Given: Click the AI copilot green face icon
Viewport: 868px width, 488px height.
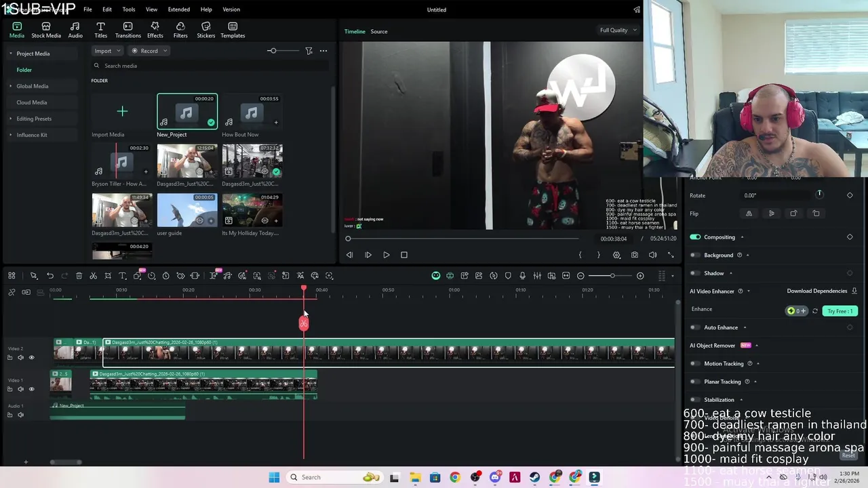Looking at the screenshot, I should (x=436, y=276).
